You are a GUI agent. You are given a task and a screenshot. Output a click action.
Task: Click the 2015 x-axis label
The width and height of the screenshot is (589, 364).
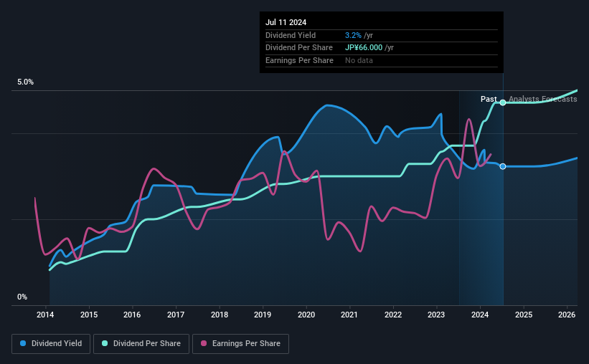[89, 315]
